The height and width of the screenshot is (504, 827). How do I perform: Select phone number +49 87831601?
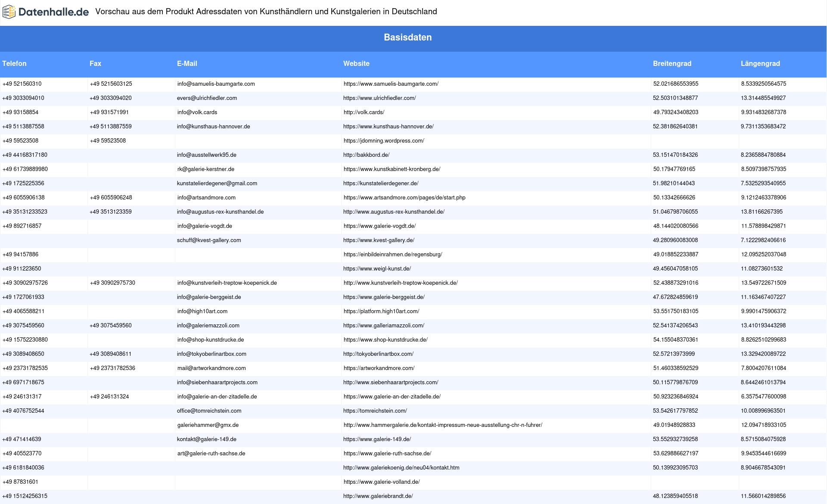[20, 482]
